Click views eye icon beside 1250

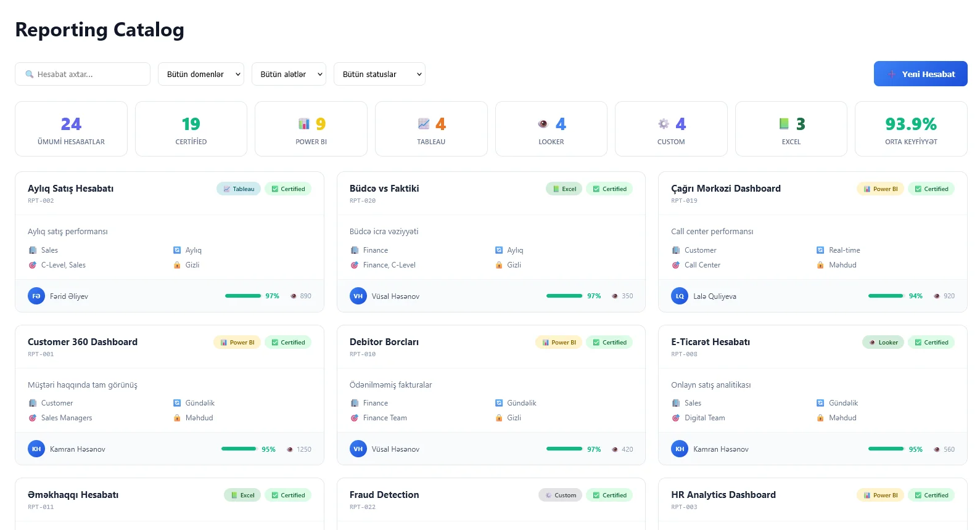tap(290, 449)
